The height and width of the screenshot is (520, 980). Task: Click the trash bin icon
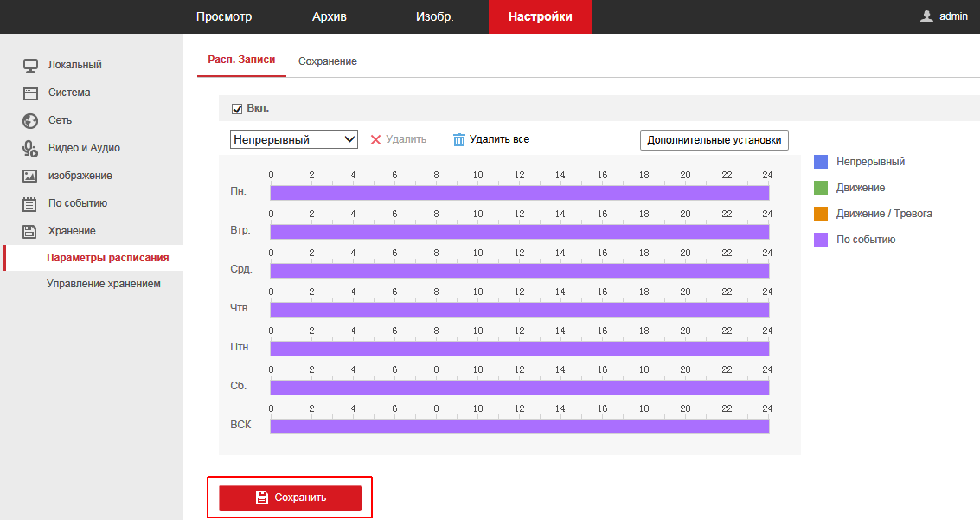[458, 139]
